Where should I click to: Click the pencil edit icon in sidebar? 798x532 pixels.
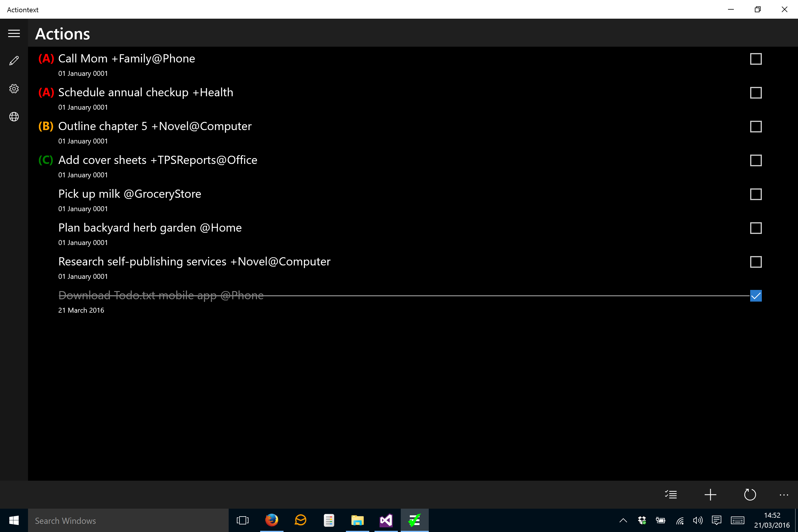pos(14,61)
